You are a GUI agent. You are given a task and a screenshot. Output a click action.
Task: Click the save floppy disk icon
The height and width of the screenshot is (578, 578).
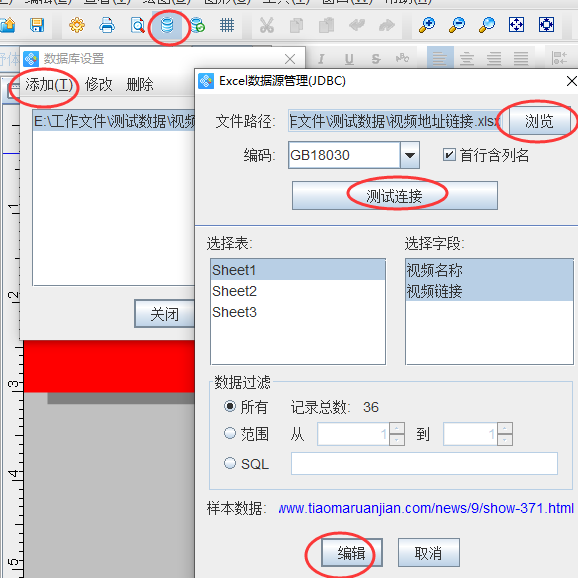37,25
